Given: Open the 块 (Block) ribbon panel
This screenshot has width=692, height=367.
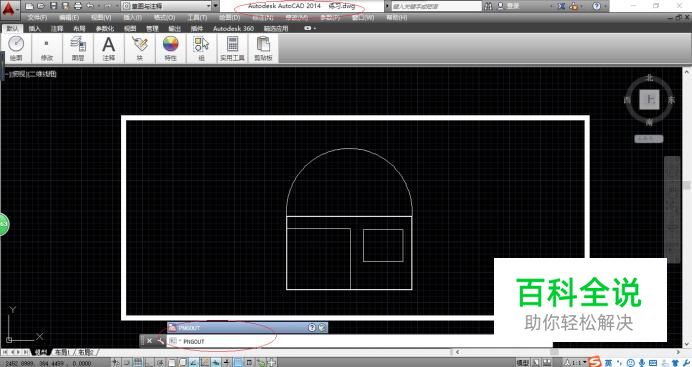Looking at the screenshot, I should pyautogui.click(x=139, y=48).
